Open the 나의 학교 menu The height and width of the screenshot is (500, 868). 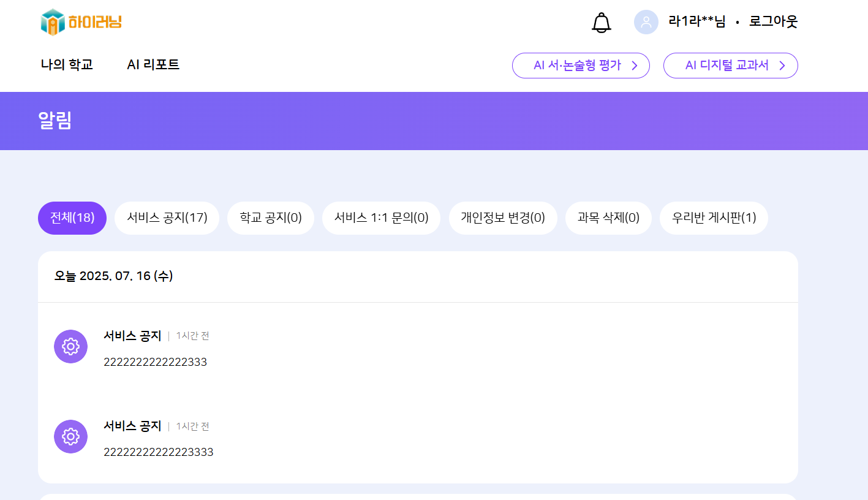pyautogui.click(x=67, y=65)
